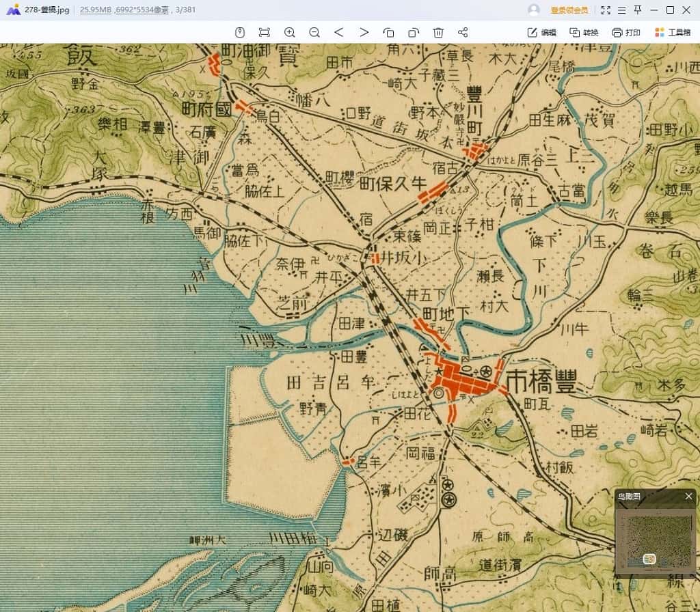The height and width of the screenshot is (612, 700).
Task: Click the 登录领会员 login link
Action: pyautogui.click(x=569, y=10)
